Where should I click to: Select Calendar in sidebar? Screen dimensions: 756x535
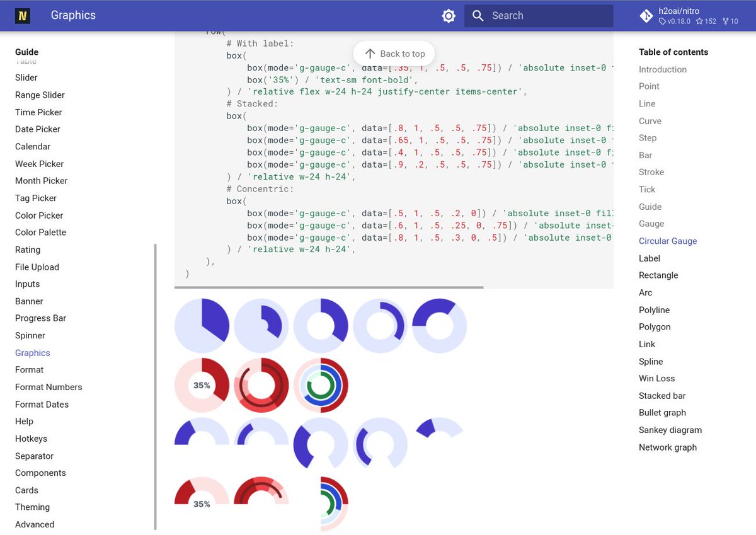click(33, 146)
